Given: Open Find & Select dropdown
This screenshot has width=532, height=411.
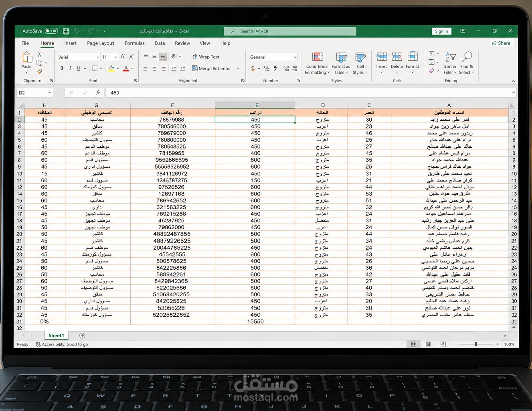Looking at the screenshot, I should coord(467,63).
